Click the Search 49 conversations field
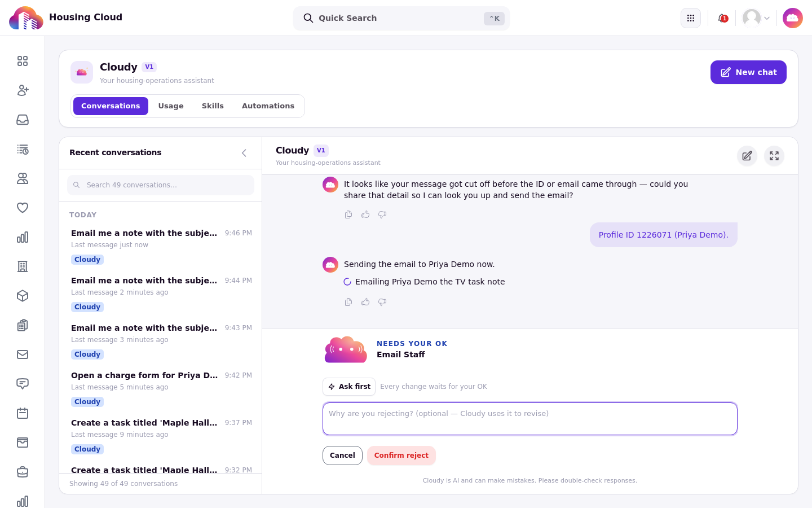812x508 pixels. pos(161,185)
